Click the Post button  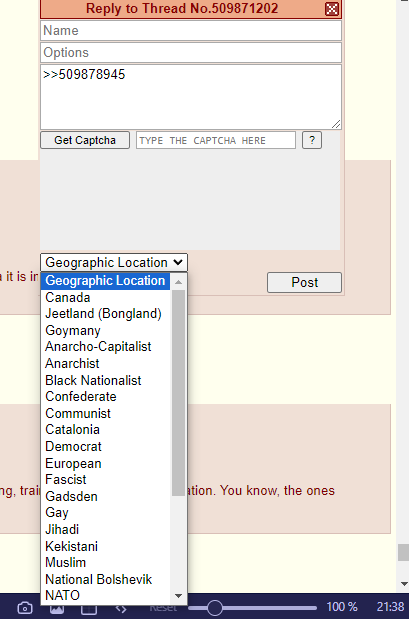click(x=304, y=282)
